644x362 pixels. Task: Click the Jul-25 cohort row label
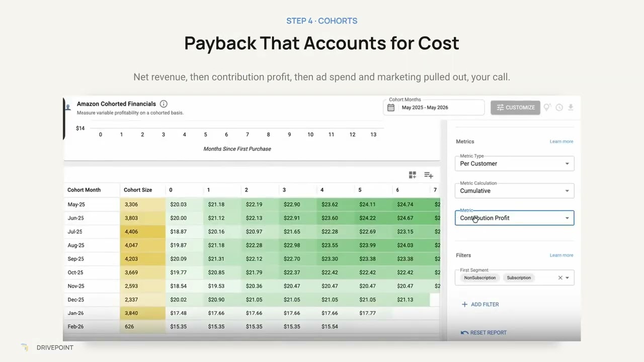tap(75, 231)
